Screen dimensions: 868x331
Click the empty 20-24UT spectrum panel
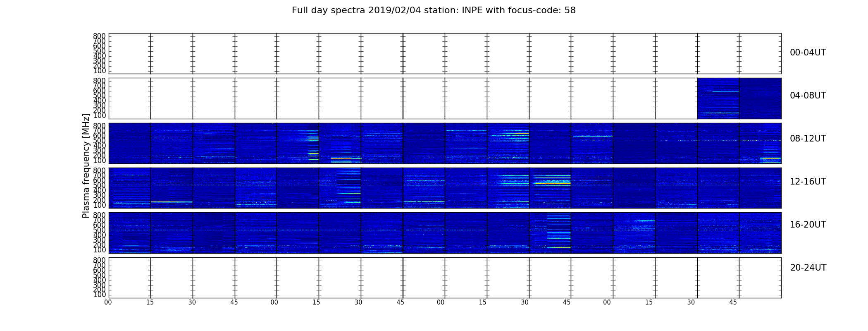445,278
